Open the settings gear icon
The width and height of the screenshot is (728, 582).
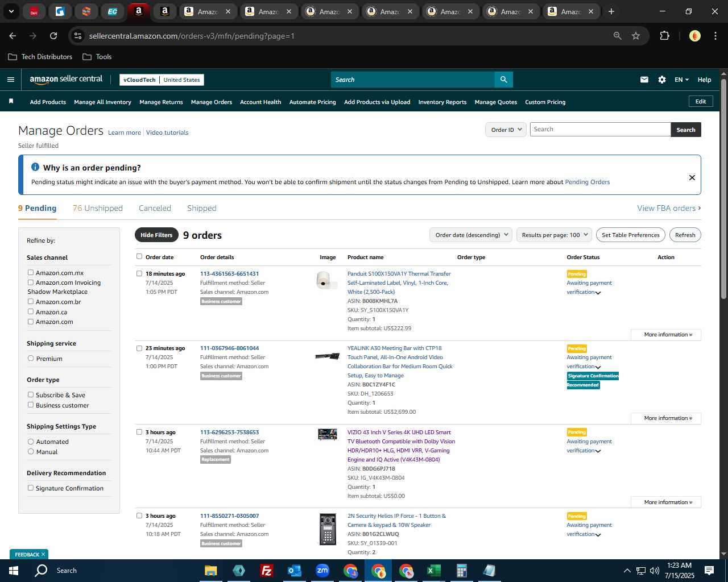662,80
